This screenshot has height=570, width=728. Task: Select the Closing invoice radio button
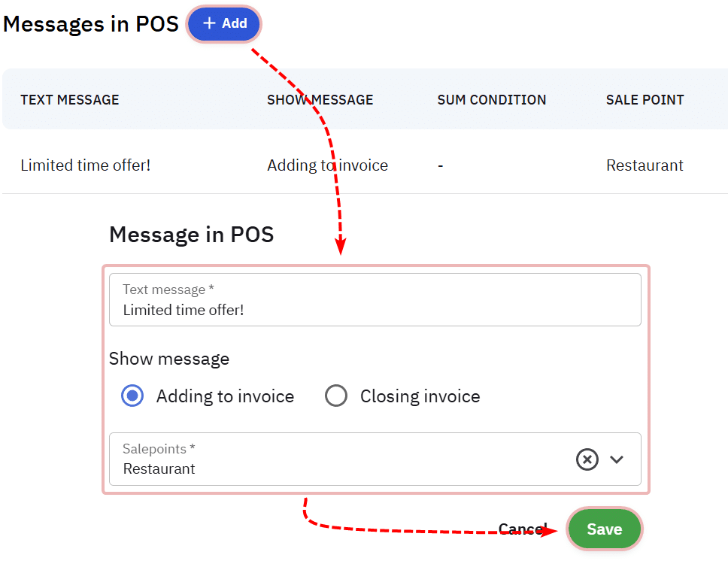pyautogui.click(x=336, y=396)
